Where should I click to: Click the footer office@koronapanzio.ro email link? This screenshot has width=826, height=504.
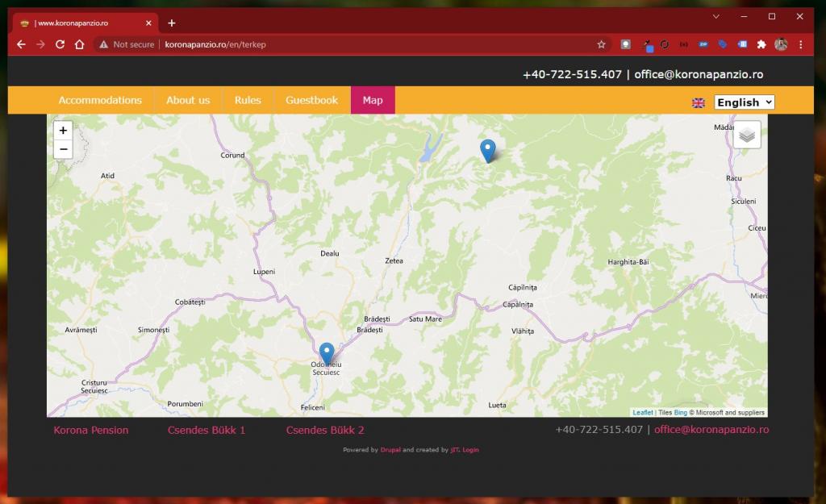click(711, 430)
